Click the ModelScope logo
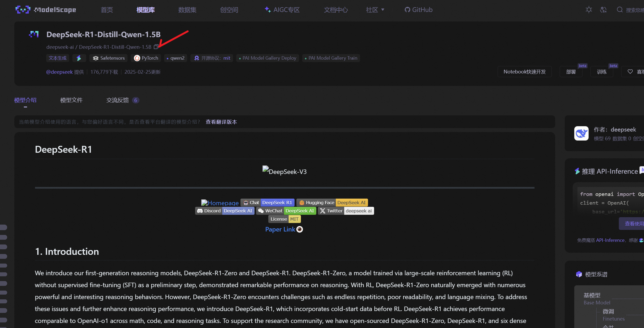Screen dimensions: 644x328 coord(46,10)
